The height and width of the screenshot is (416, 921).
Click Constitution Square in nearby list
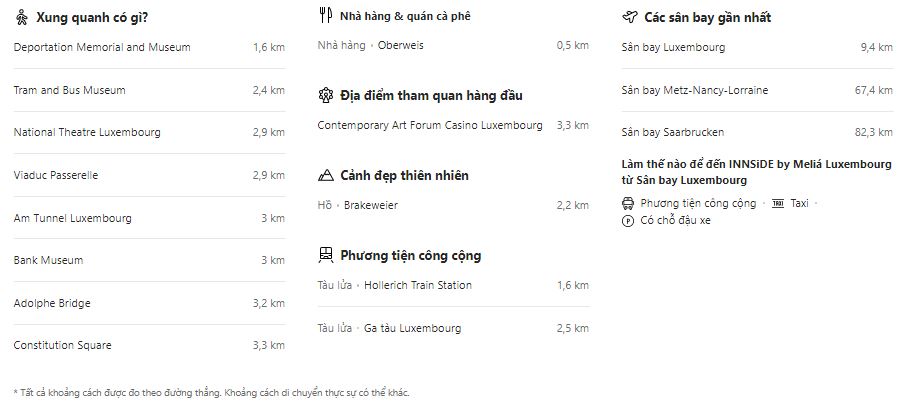pos(63,345)
